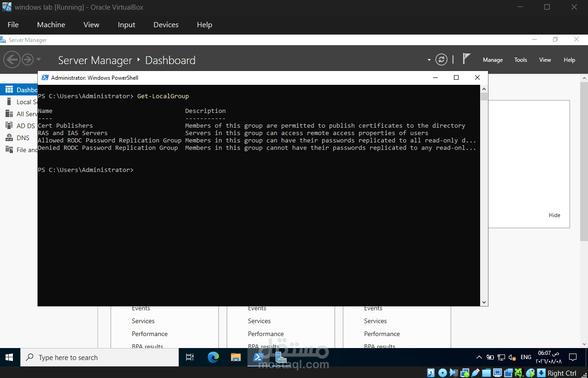Click the PowerShell title bar icon

coord(45,78)
